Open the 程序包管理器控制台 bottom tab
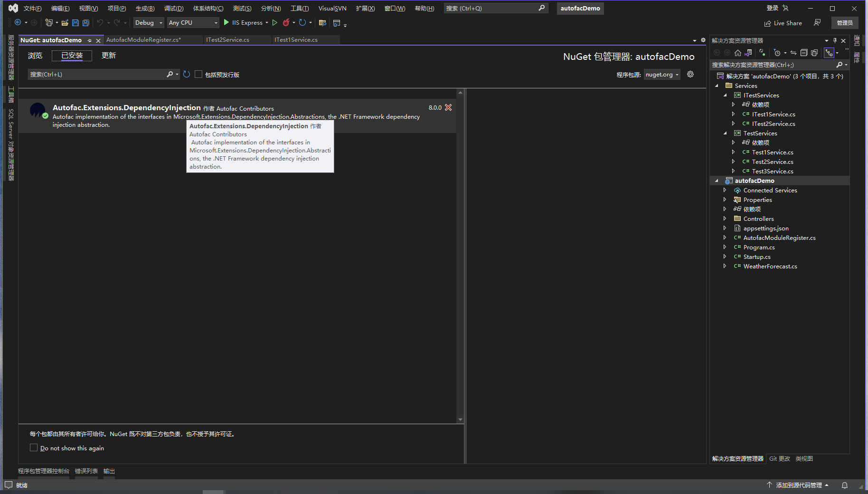The width and height of the screenshot is (868, 494). click(44, 471)
